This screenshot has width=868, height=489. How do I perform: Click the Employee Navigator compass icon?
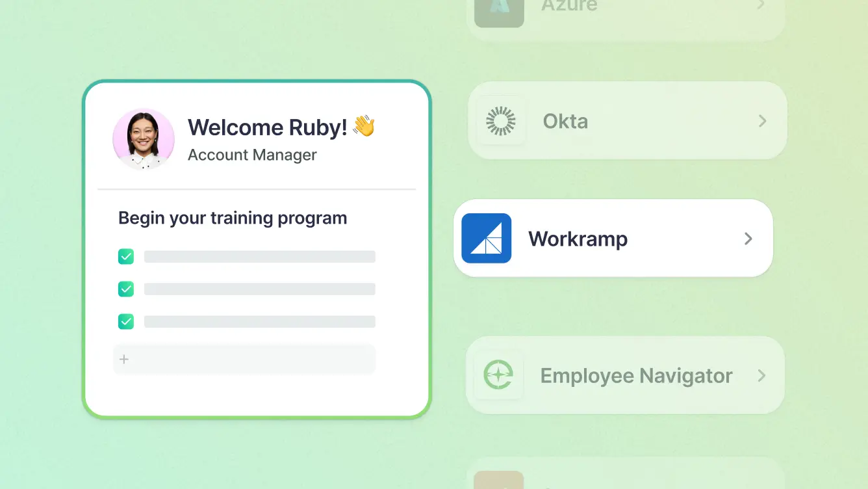pyautogui.click(x=498, y=375)
